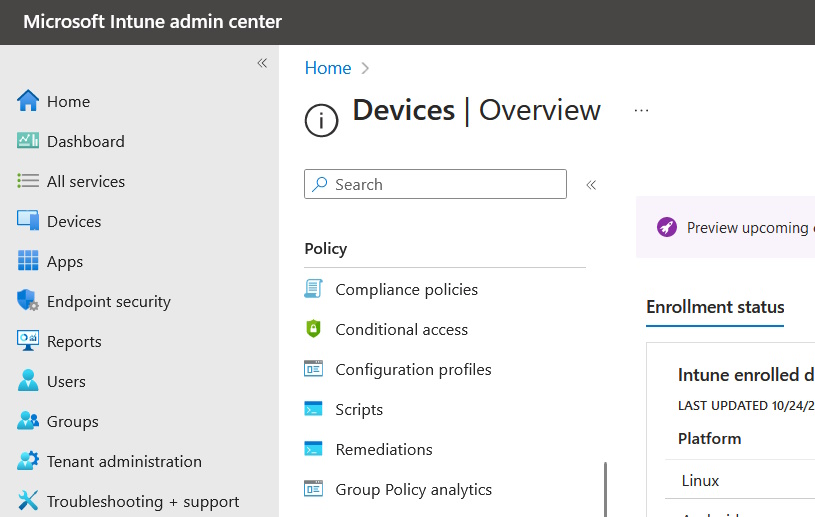Click the Tenant administration gear icon

pos(28,460)
